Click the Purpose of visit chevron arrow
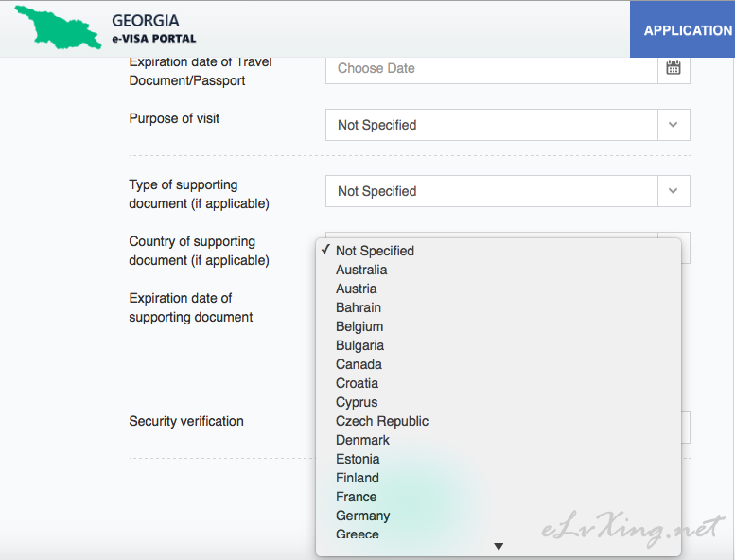Screen dimensions: 735x560 click(x=674, y=125)
